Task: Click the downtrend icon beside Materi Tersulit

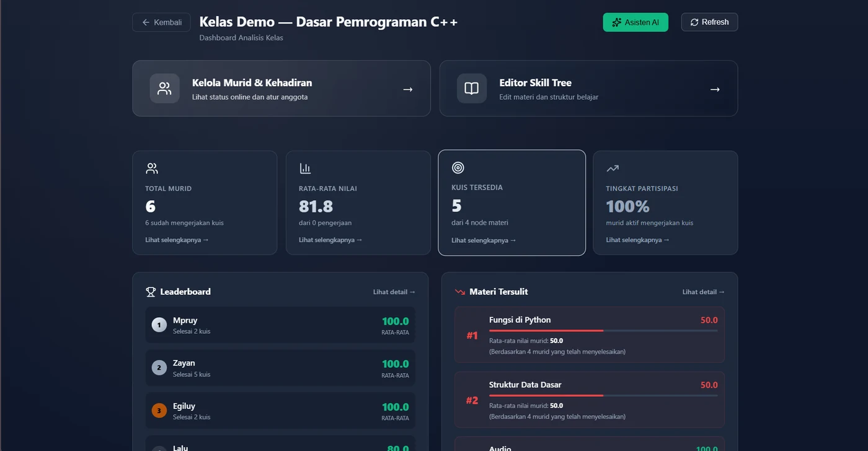Action: (x=460, y=292)
